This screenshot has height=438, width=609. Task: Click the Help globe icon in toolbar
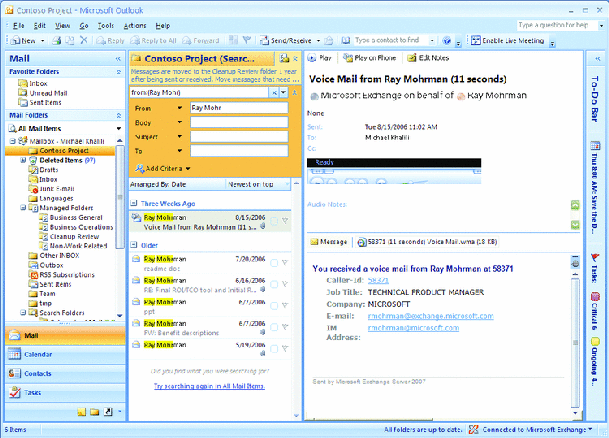(x=447, y=40)
